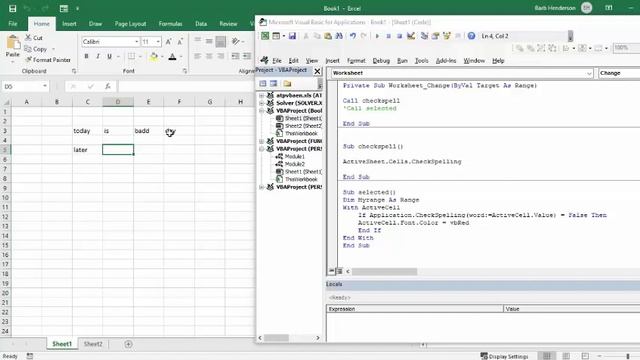
Task: Select column D header in Excel
Action: pos(118,102)
